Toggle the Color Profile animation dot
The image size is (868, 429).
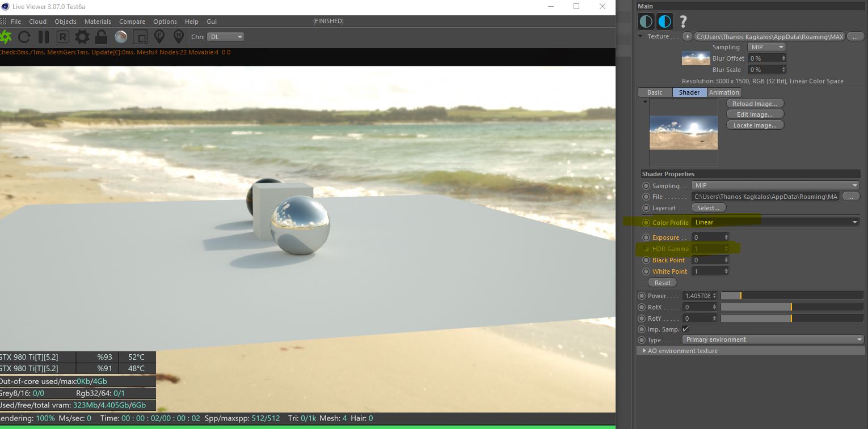point(646,223)
